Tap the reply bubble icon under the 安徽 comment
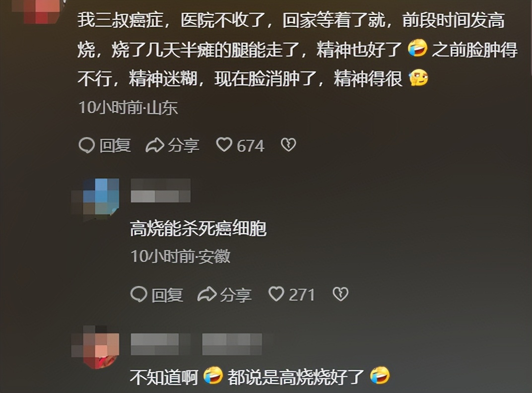This screenshot has width=532, height=393. (139, 294)
